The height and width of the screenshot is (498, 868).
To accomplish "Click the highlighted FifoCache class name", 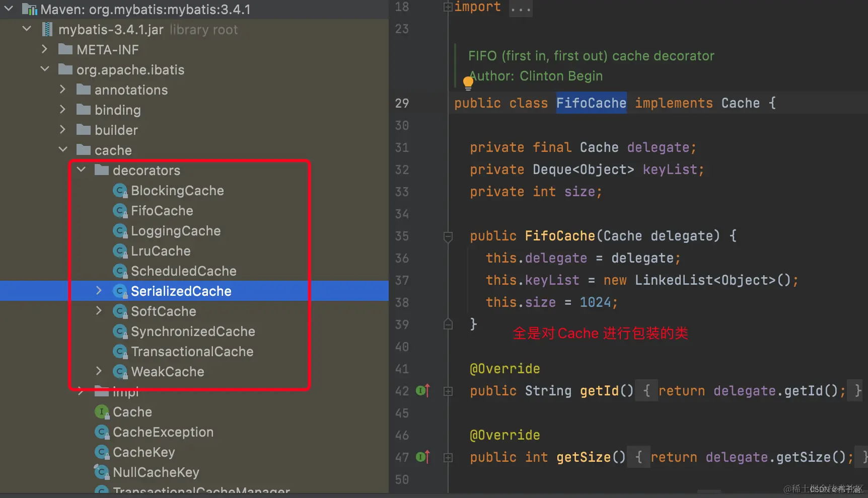I will point(591,103).
